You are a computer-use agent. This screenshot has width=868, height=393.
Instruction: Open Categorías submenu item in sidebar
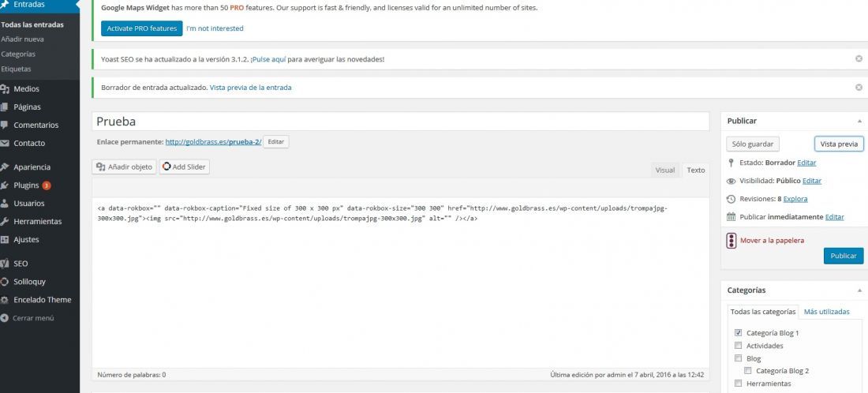[x=18, y=54]
